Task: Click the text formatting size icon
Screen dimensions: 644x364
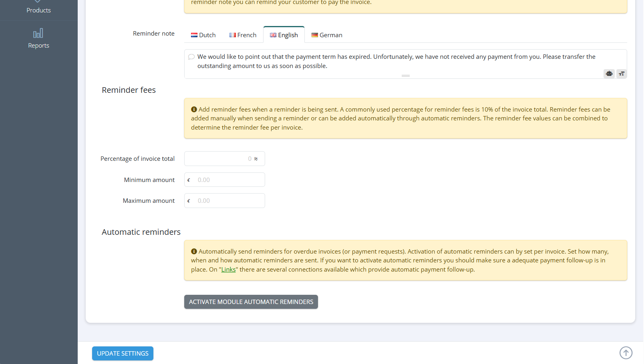Action: click(x=622, y=74)
